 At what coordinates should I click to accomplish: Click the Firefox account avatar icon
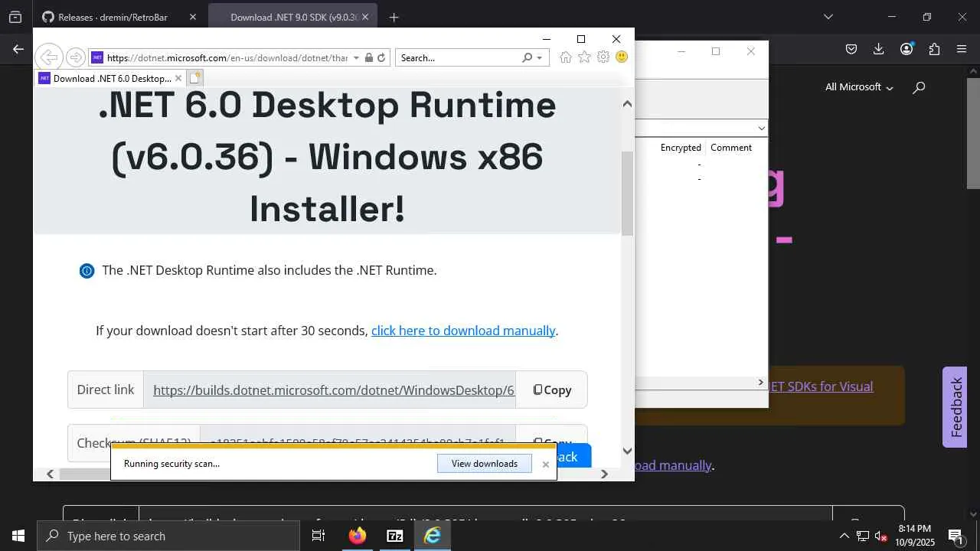pos(906,49)
